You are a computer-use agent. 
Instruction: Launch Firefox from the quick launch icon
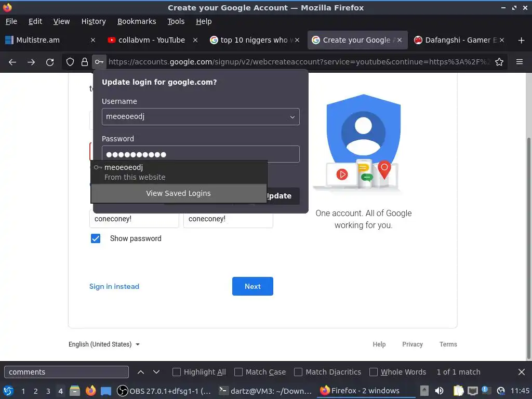[90, 391]
